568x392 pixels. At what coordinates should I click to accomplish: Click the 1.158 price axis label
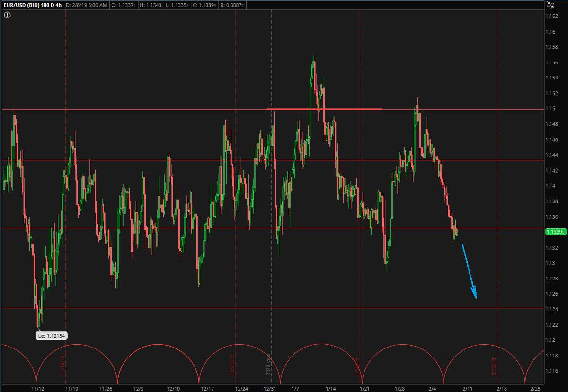click(551, 47)
